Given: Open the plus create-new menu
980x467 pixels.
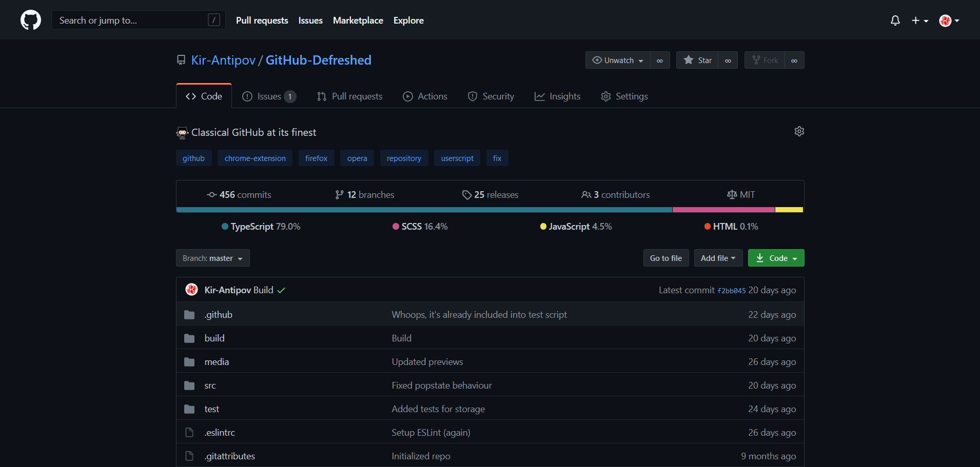Looking at the screenshot, I should click(919, 21).
